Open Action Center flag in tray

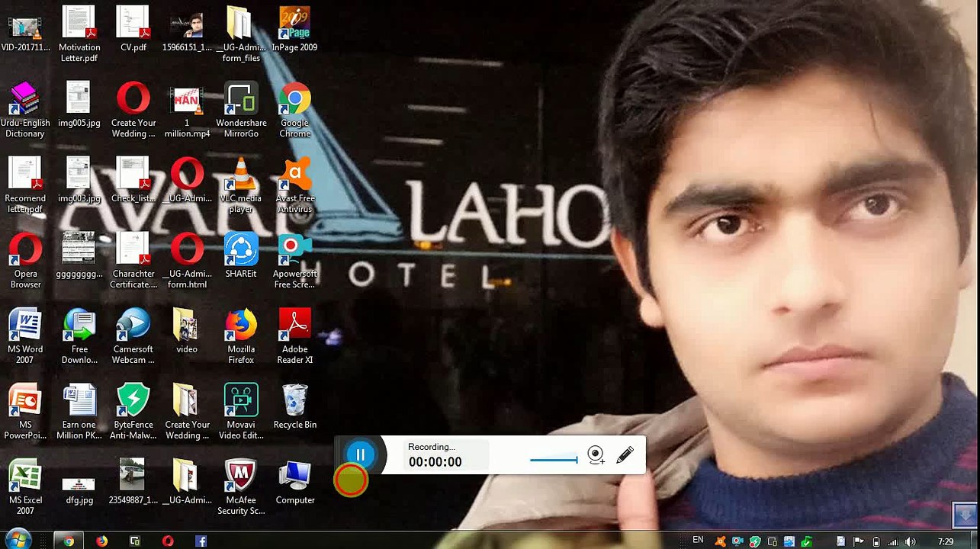[x=858, y=541]
